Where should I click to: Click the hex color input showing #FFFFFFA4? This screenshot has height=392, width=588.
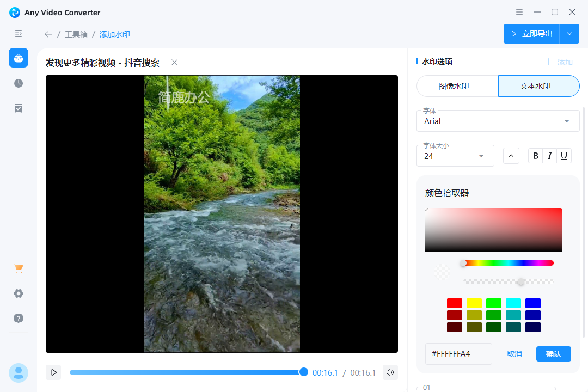(x=458, y=354)
